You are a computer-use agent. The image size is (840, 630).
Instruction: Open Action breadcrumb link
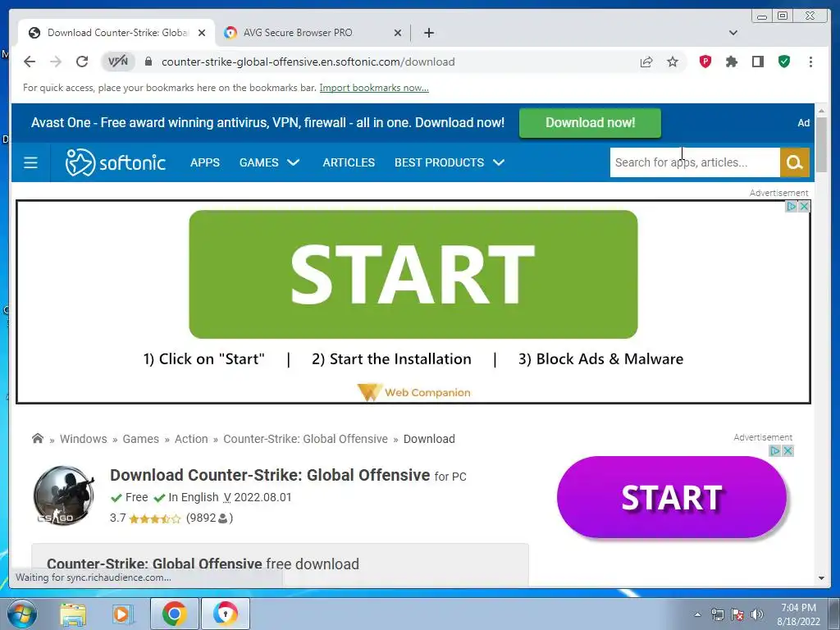[x=190, y=439]
